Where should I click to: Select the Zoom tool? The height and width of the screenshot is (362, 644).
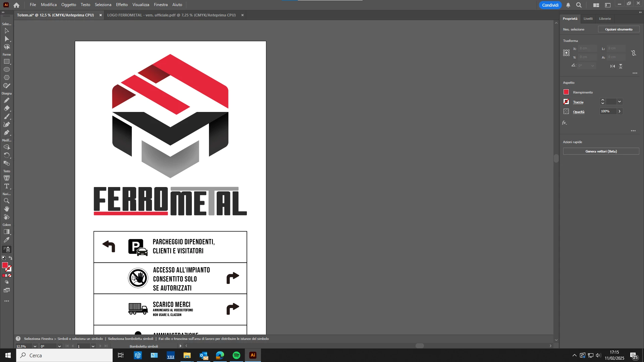[x=7, y=201]
